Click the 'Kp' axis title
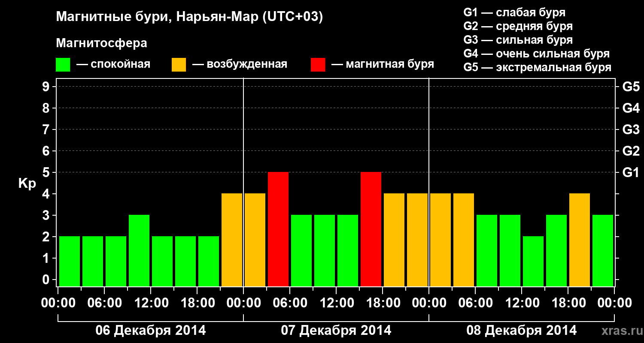 (x=27, y=184)
